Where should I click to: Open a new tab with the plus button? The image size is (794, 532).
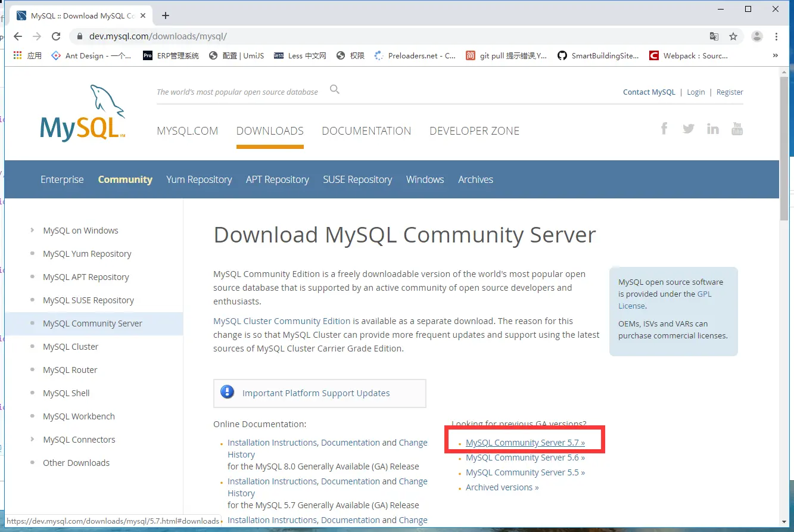point(166,15)
